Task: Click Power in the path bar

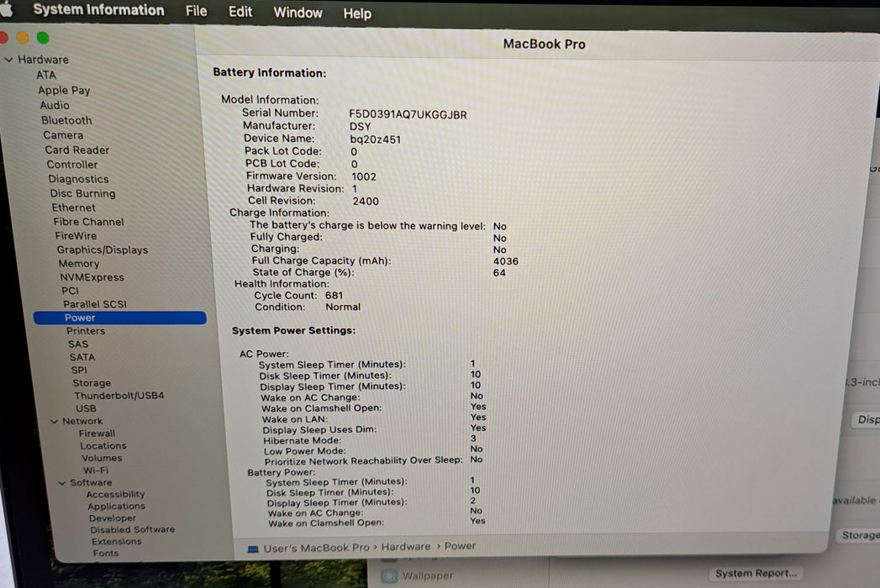Action: click(x=460, y=545)
